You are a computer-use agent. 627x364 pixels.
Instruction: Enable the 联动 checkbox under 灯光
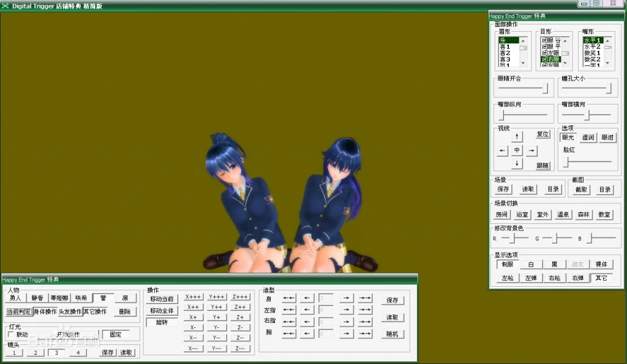click(12, 334)
